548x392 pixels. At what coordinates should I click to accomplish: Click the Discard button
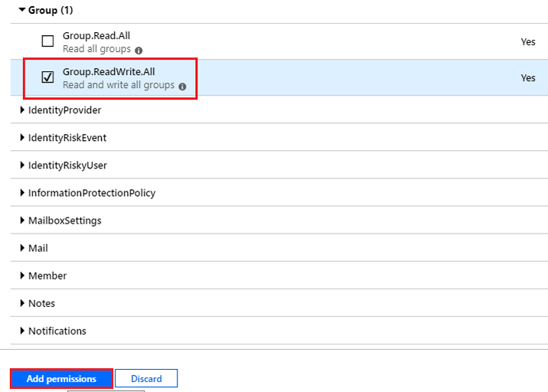point(146,378)
